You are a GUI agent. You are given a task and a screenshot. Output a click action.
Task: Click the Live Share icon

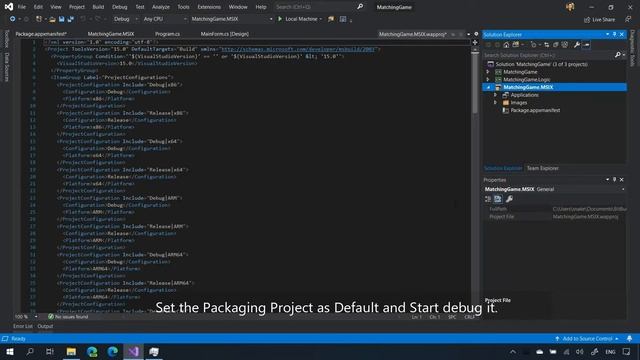587,20
